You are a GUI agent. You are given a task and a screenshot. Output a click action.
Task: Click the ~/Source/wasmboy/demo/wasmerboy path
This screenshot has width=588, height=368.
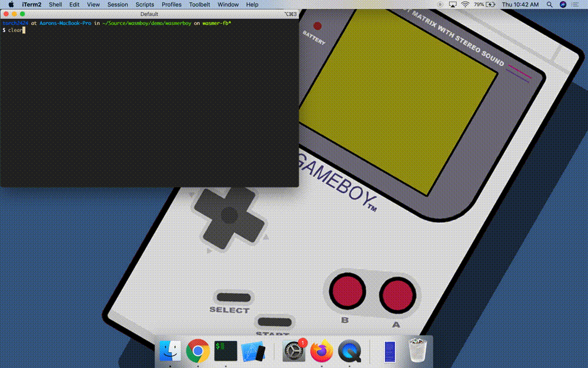point(146,23)
